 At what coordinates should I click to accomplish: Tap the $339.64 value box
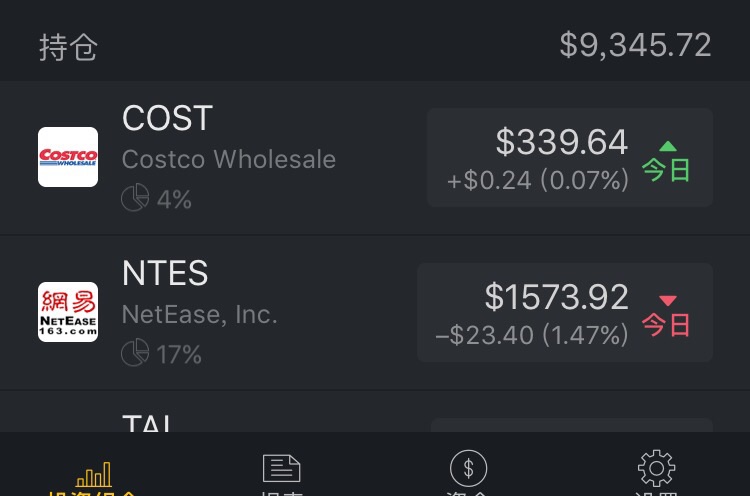(x=570, y=157)
